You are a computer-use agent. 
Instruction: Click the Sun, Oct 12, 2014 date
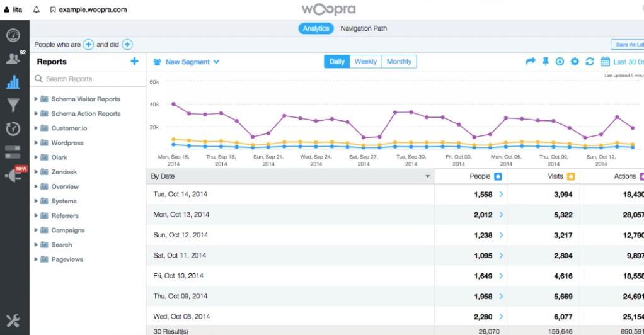[180, 235]
